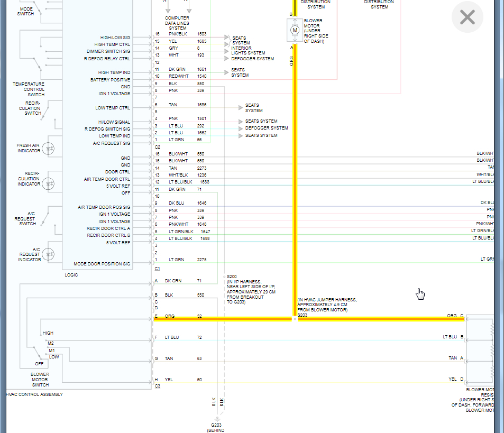Click the A/C Request Indicator LED symbol
The image size is (504, 433).
pos(48,254)
